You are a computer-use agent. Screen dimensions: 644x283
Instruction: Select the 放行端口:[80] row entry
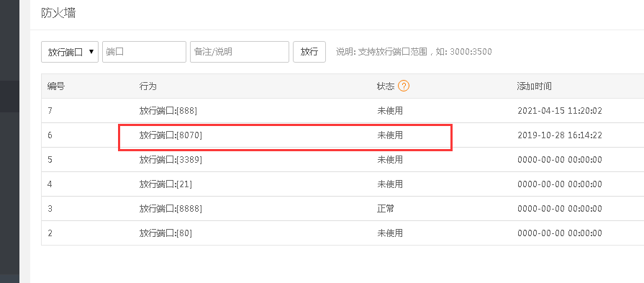pos(165,233)
